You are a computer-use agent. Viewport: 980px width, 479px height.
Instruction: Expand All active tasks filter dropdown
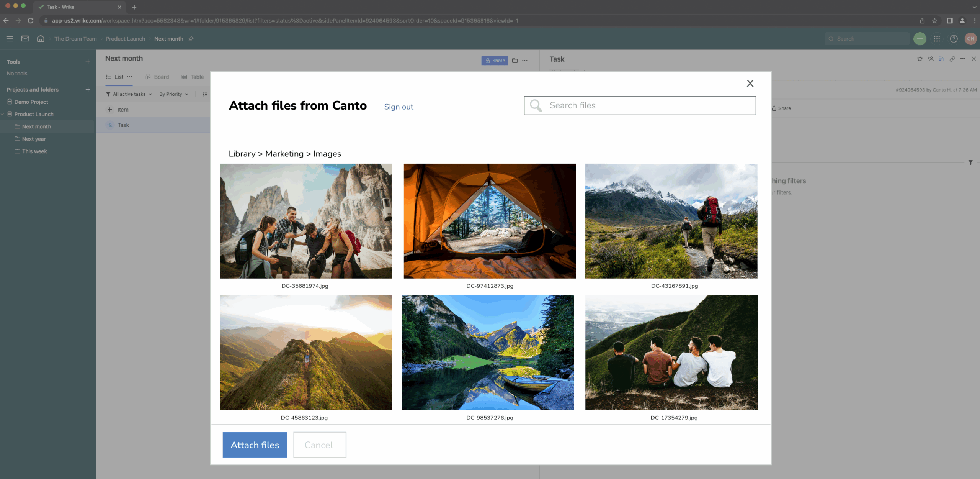click(129, 94)
